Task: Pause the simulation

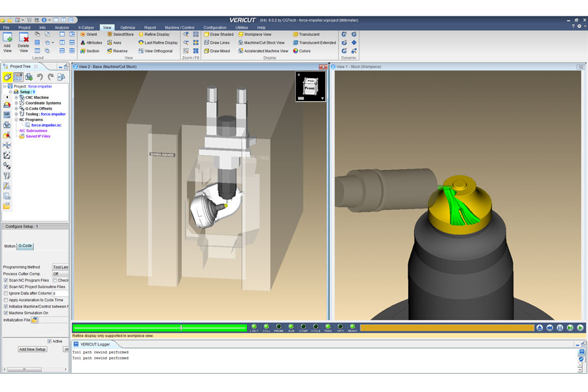Action: pos(560,328)
